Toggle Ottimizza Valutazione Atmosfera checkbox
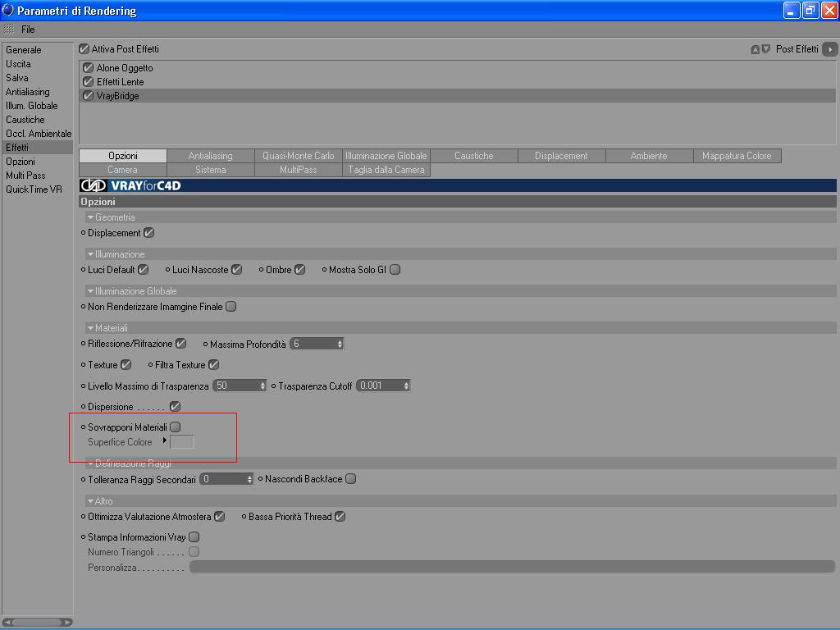This screenshot has width=840, height=630. pyautogui.click(x=220, y=517)
